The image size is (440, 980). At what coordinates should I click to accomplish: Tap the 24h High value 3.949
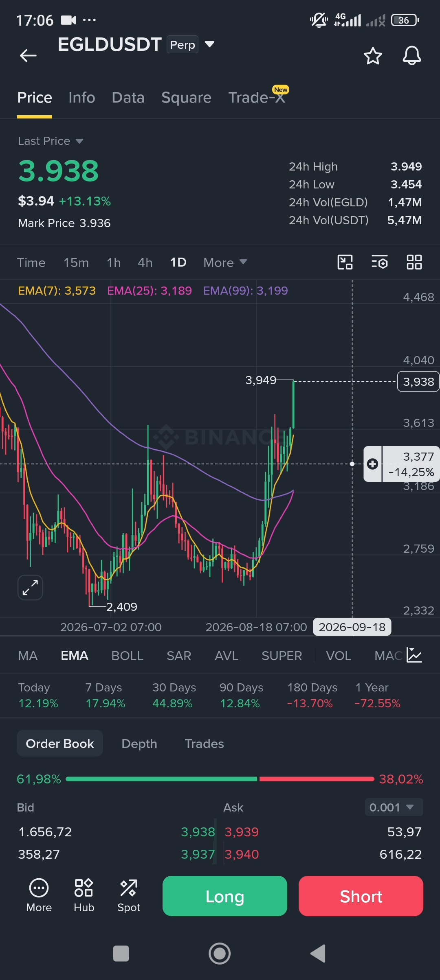406,166
